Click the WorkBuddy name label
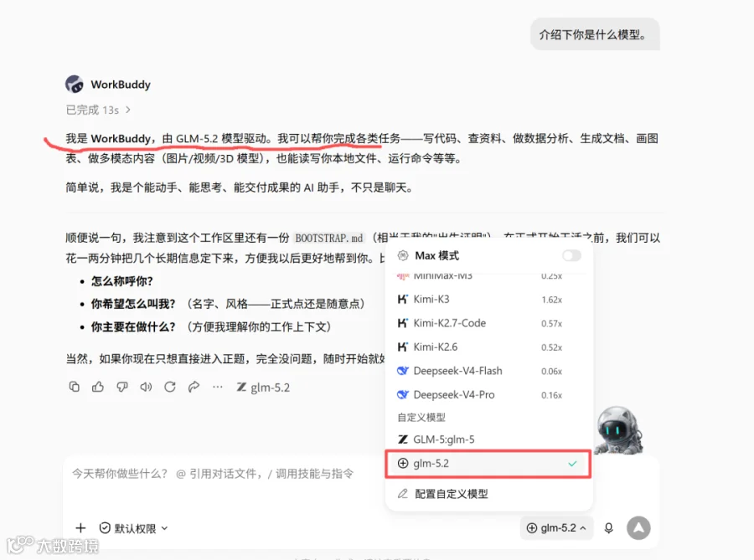Screen dimensions: 754x560 coord(121,85)
